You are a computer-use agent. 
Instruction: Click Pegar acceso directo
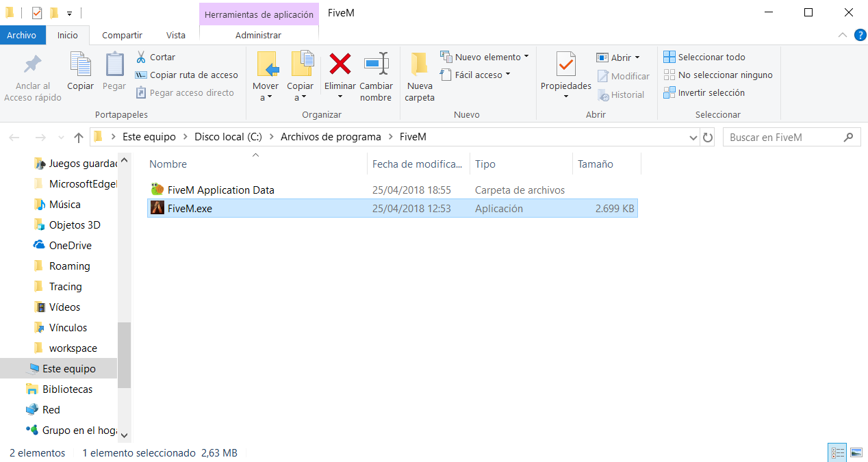(x=185, y=92)
